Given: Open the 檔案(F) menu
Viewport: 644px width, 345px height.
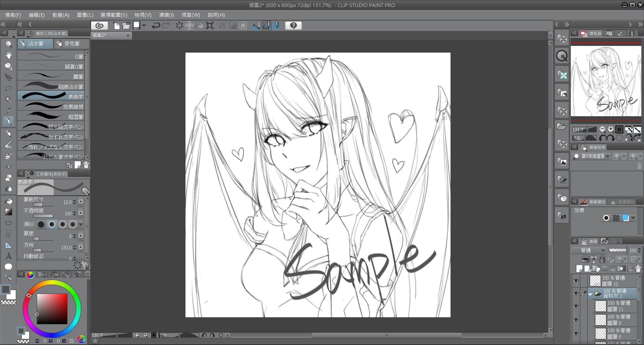Looking at the screenshot, I should [13, 15].
